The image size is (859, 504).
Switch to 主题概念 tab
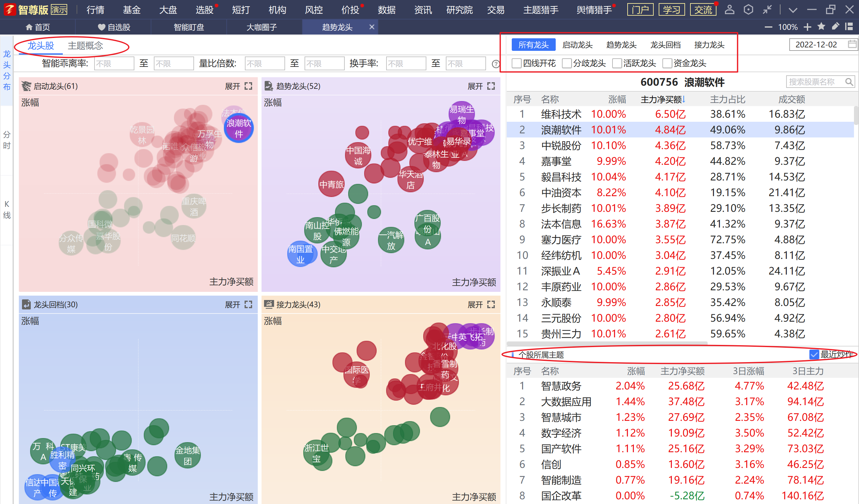click(85, 45)
